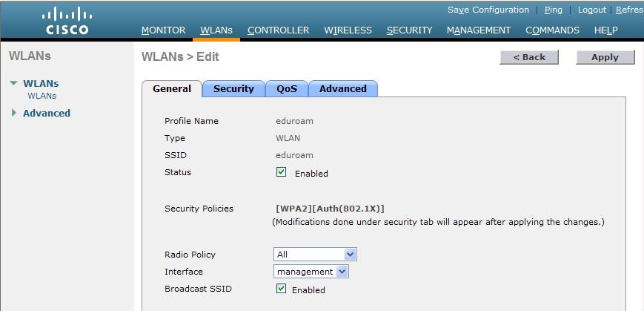Uncheck the Status Enabled checkbox

281,172
